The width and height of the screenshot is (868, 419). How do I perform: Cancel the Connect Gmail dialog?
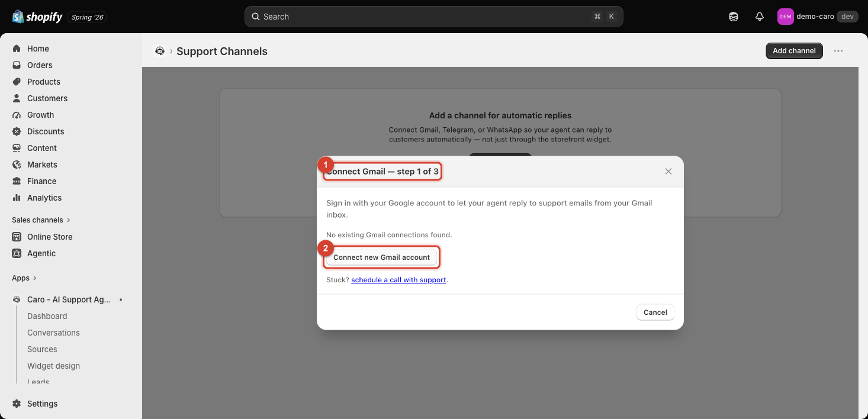(655, 312)
